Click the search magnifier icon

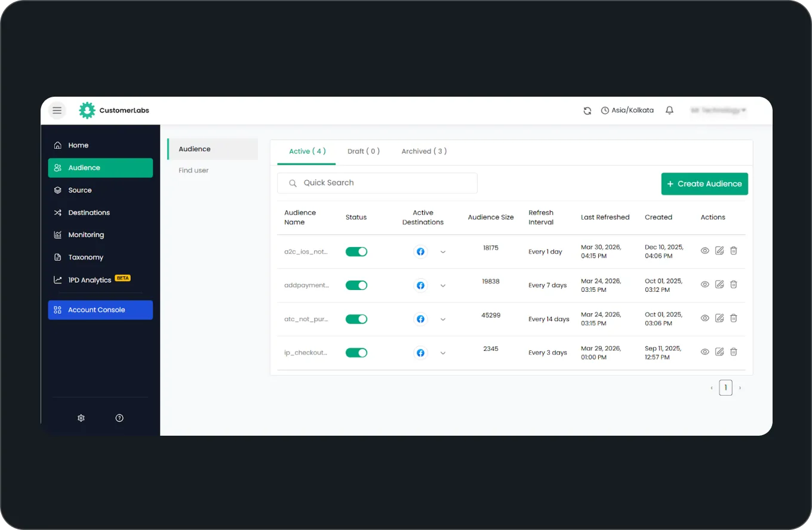click(293, 183)
